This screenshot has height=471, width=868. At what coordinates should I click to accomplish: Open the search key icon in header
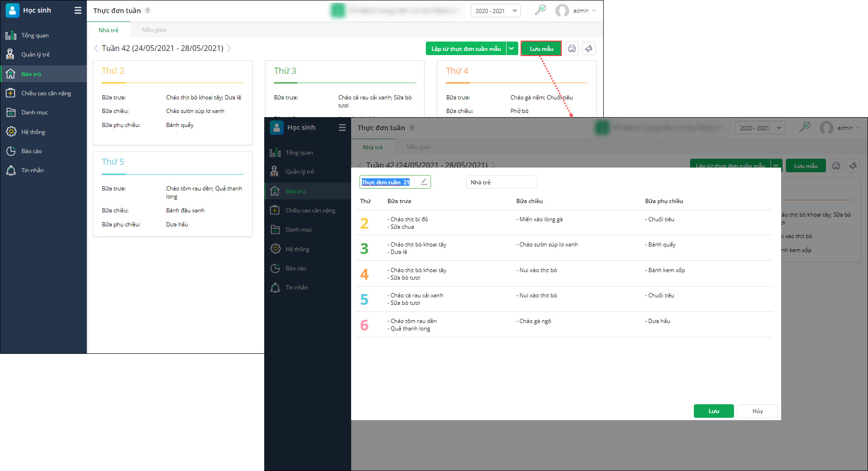(540, 10)
